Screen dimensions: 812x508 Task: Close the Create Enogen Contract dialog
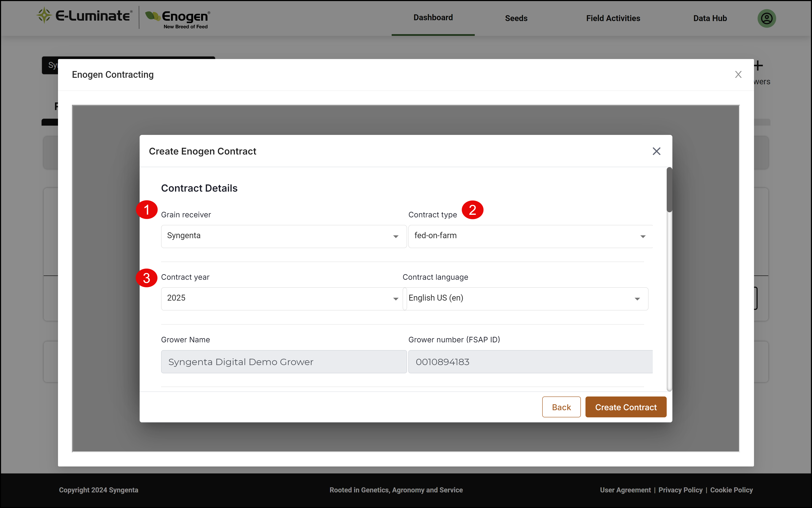tap(656, 151)
